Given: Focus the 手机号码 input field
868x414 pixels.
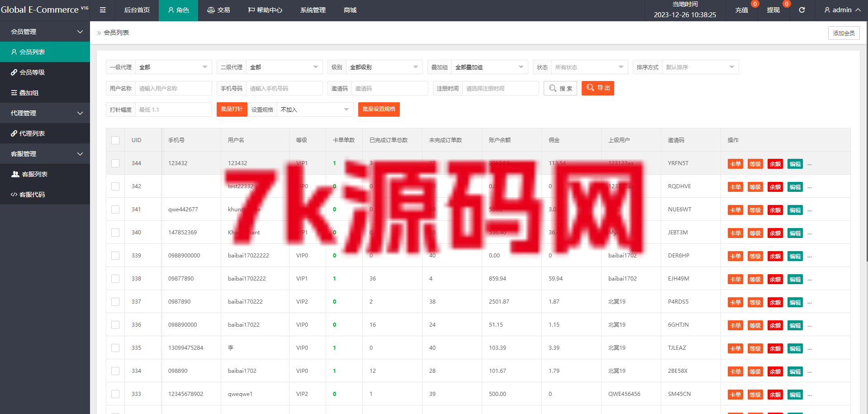Looking at the screenshot, I should [285, 88].
